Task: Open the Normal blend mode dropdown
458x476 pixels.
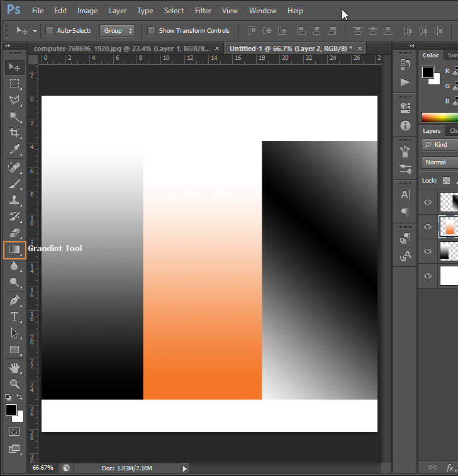Action: pyautogui.click(x=440, y=162)
